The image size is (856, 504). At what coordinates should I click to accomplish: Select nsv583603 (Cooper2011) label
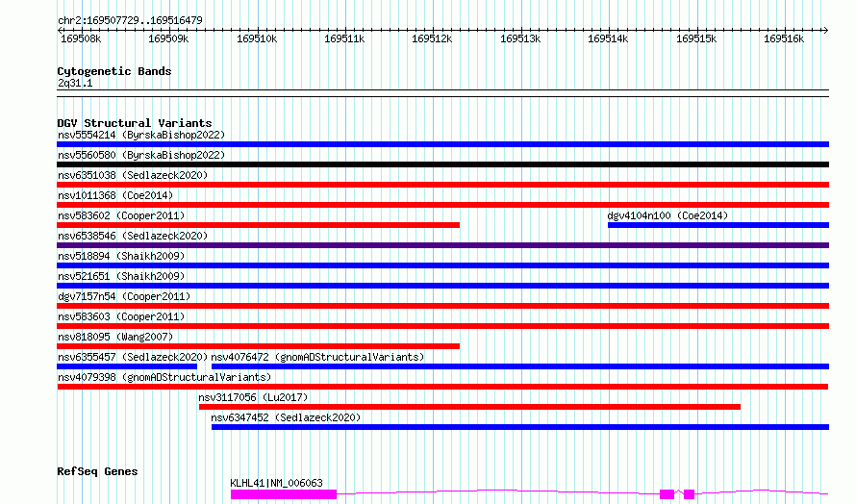point(121,316)
